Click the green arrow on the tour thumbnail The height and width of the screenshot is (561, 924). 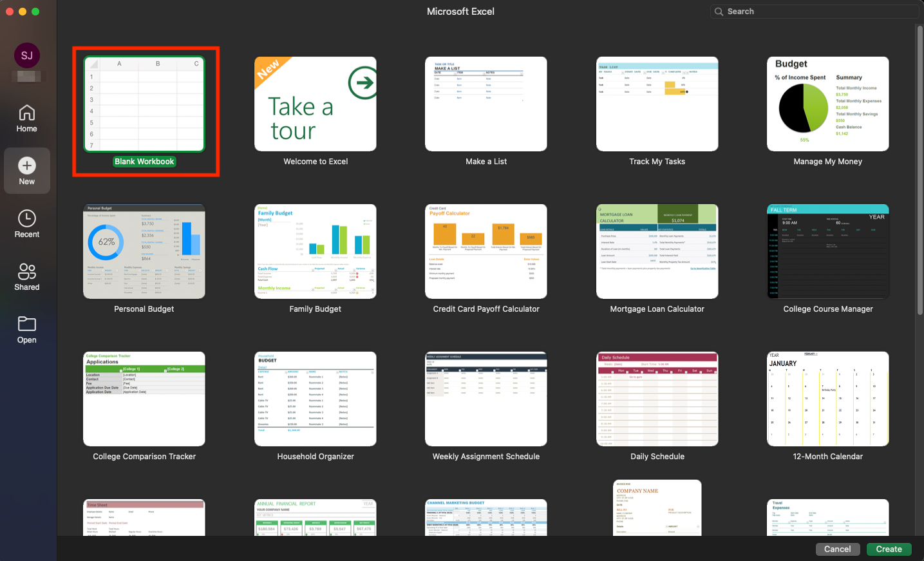363,82
